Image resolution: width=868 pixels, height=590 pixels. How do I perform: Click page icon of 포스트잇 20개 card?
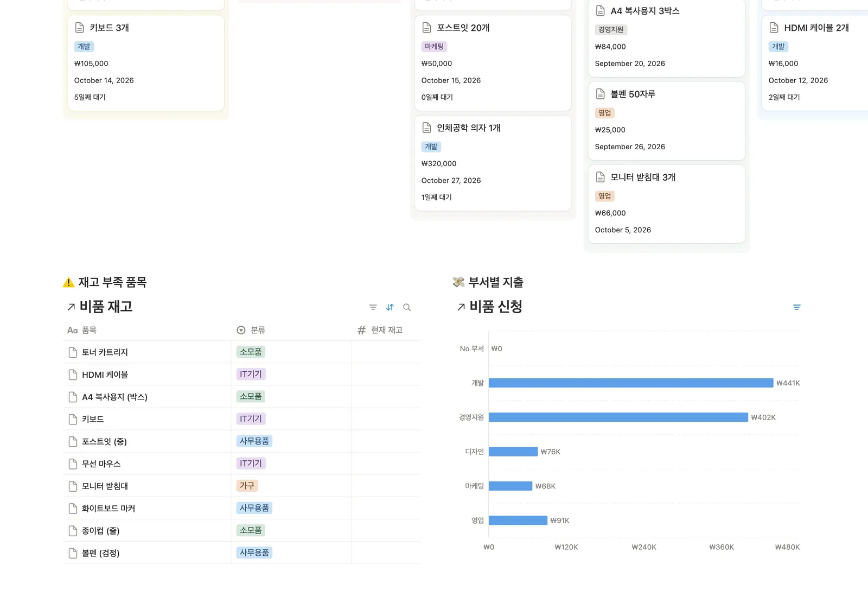pos(426,28)
